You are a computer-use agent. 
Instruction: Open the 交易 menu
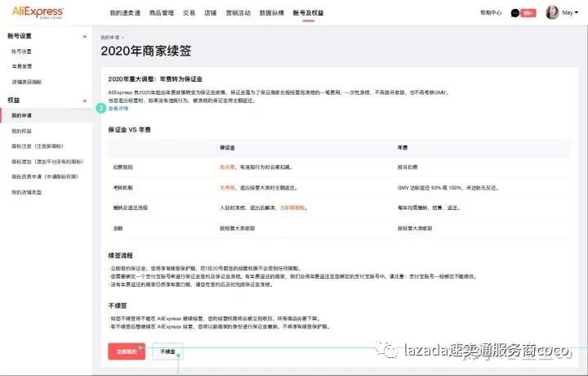click(x=189, y=13)
